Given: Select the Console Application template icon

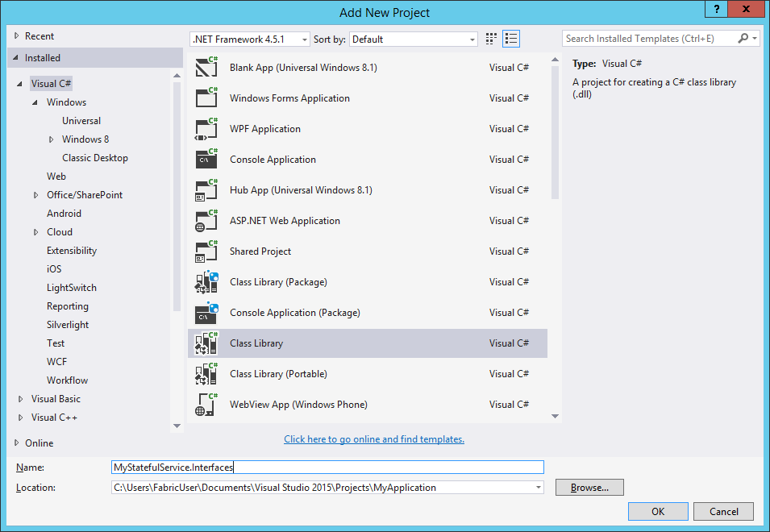Looking at the screenshot, I should point(205,159).
